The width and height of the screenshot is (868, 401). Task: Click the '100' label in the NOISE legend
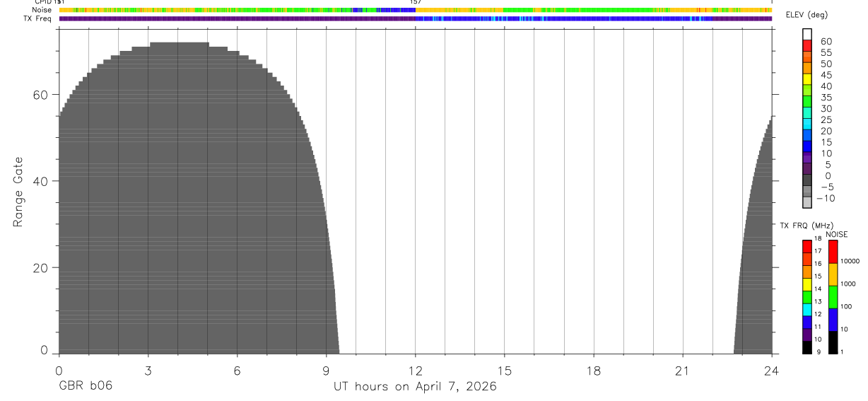845,306
